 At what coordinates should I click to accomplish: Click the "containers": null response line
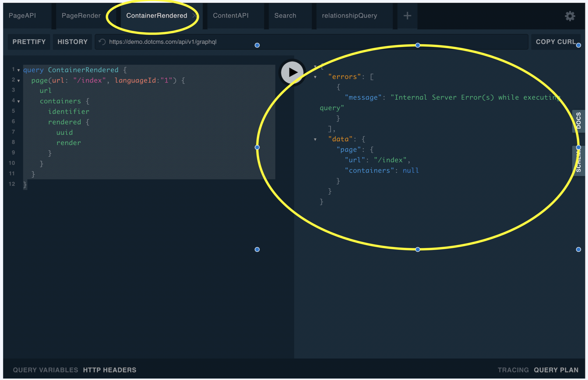pyautogui.click(x=382, y=171)
